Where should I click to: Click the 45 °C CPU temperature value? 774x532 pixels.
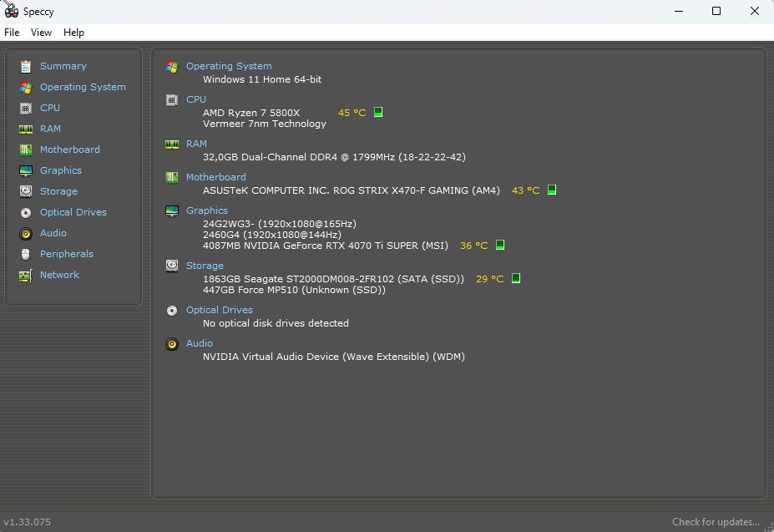352,113
